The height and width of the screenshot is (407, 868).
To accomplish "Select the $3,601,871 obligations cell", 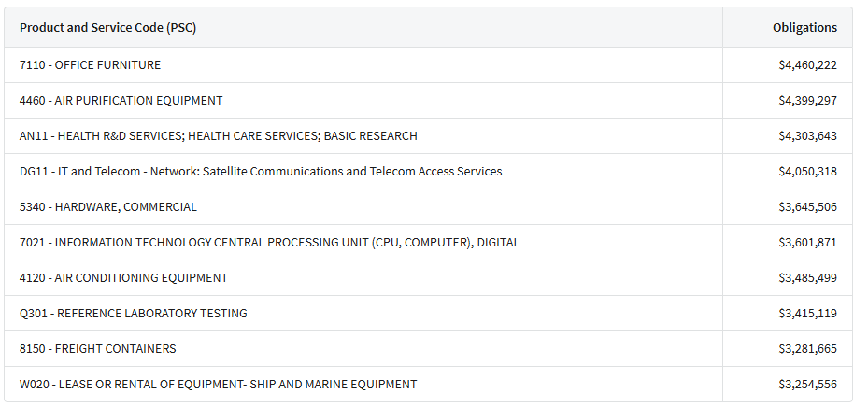I will tap(807, 242).
